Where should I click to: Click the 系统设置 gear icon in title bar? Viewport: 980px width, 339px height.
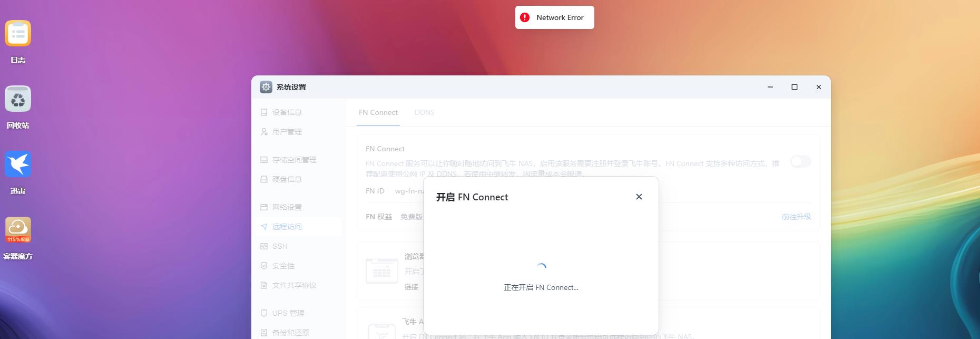[266, 87]
